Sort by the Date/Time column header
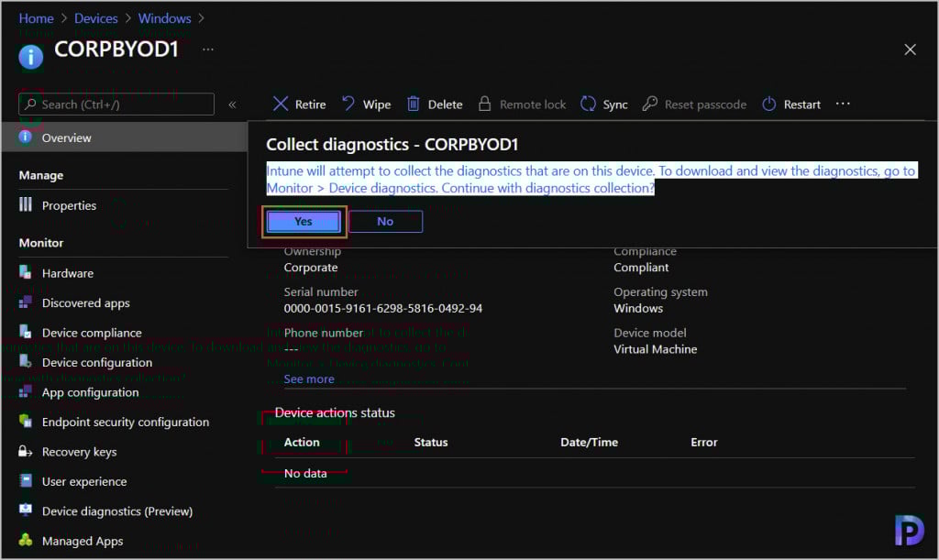 point(590,442)
